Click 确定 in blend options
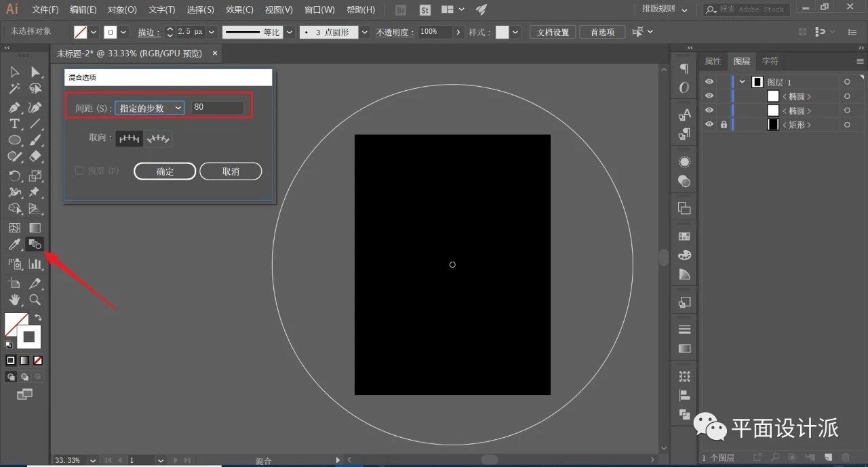Screen dimensions: 868x467 [x=165, y=171]
